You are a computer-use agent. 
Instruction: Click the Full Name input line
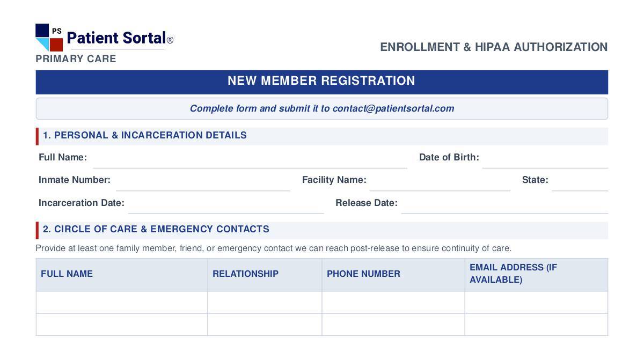pos(250,159)
